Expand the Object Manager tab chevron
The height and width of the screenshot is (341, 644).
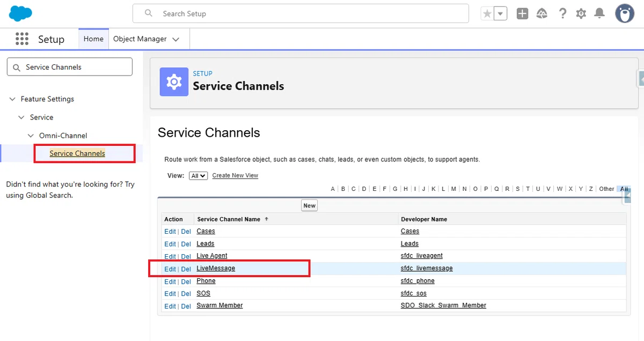coord(175,39)
